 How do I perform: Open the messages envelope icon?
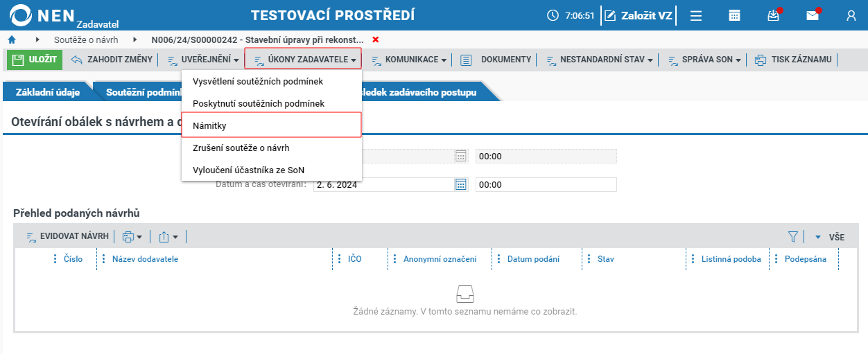coord(813,15)
